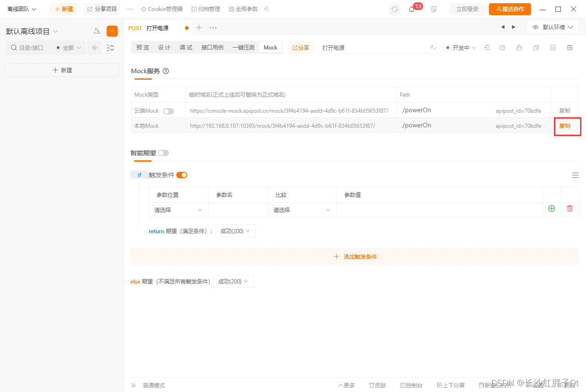Toggle the 云端Mock switch
586x392 pixels.
click(x=168, y=111)
